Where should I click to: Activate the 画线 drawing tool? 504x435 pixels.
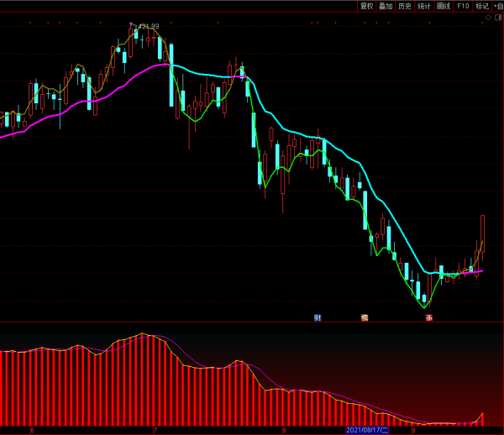[x=444, y=6]
